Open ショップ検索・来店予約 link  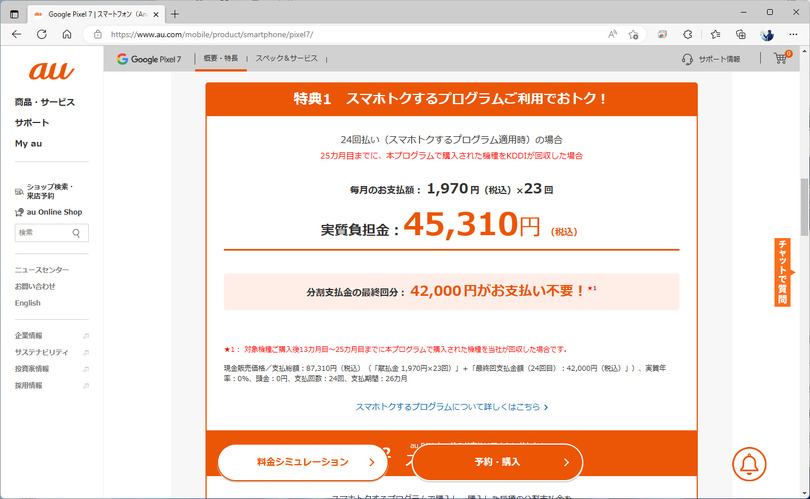(45, 191)
